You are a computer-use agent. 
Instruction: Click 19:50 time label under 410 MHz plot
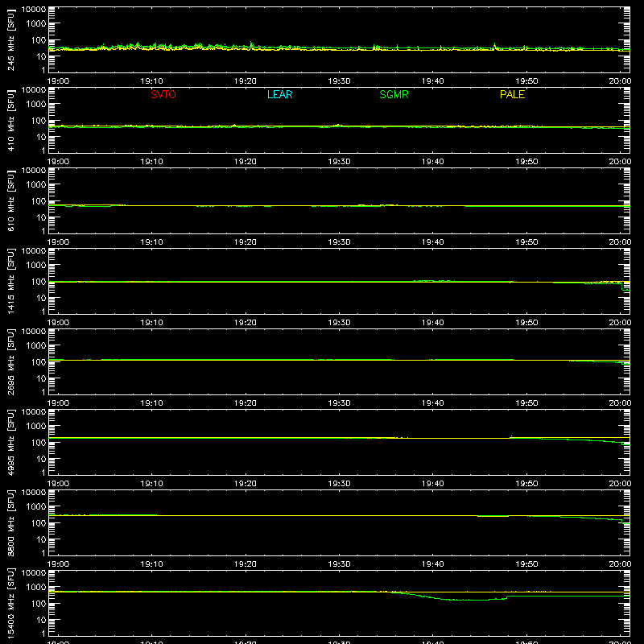526,162
